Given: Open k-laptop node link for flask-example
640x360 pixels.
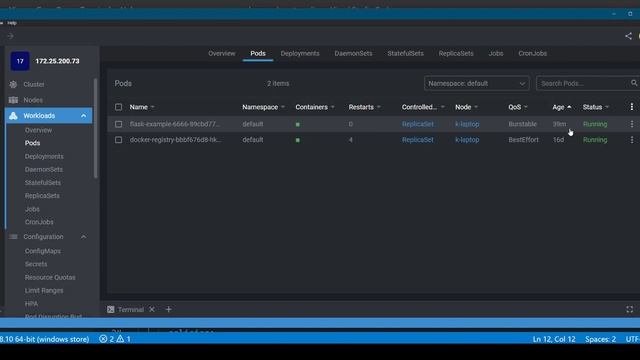Looking at the screenshot, I should click(x=467, y=124).
